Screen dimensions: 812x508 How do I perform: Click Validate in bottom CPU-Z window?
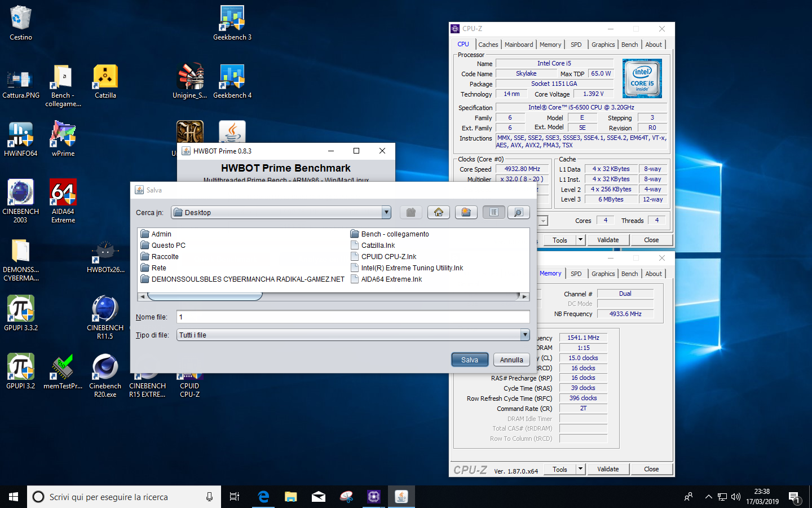[x=608, y=469]
